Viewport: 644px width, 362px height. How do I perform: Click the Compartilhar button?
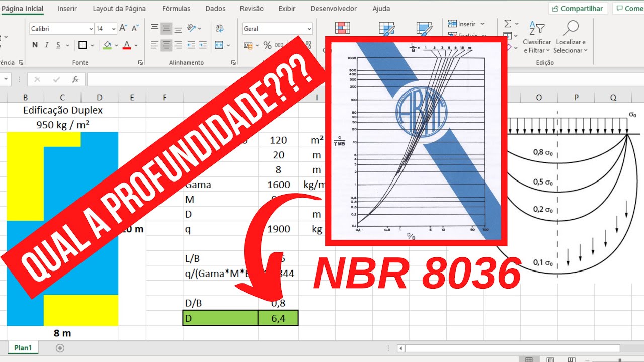click(578, 9)
